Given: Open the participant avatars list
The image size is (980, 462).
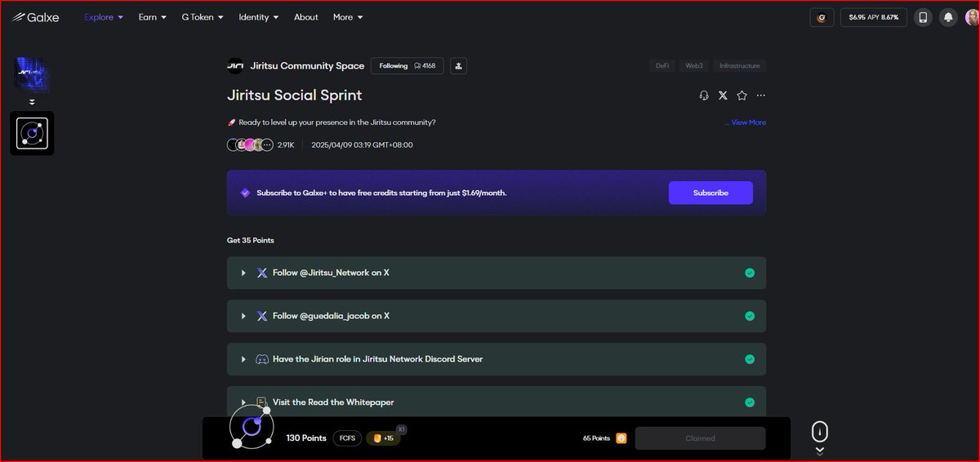Looking at the screenshot, I should pyautogui.click(x=250, y=145).
